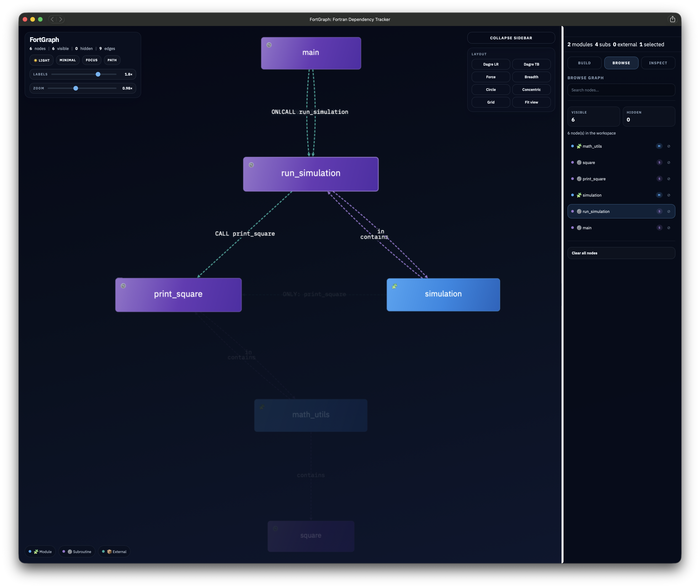Apply the Breadth layout
The image size is (700, 588).
pyautogui.click(x=531, y=77)
